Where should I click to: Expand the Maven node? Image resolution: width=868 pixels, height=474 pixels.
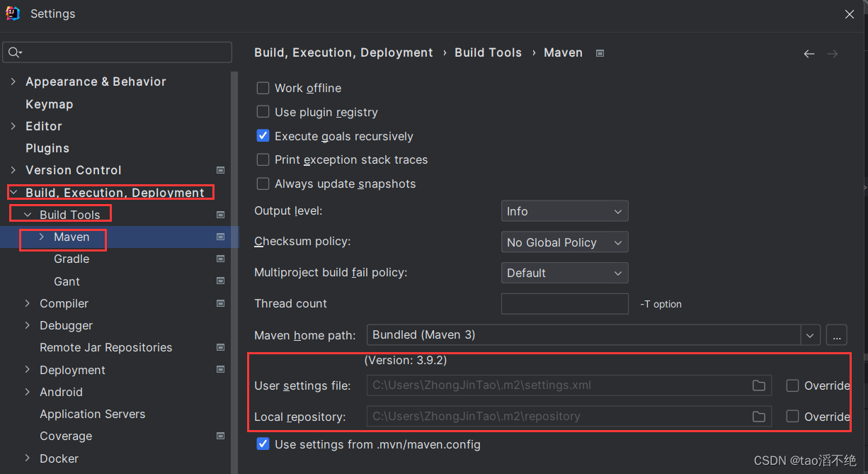tap(42, 237)
